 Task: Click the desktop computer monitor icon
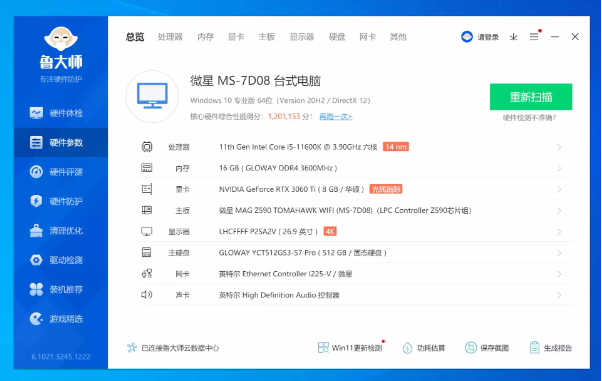click(152, 96)
